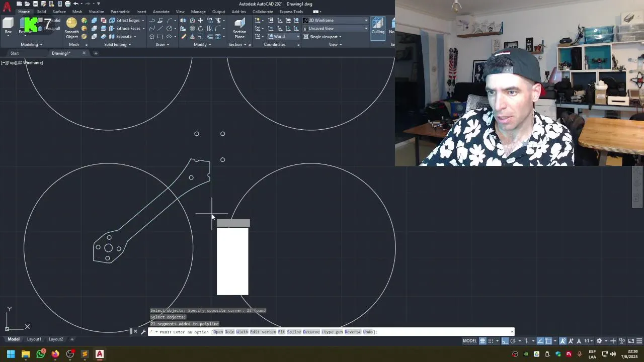Select the Erase tool in Modify panel
The image size is (644, 362).
[x=183, y=37]
